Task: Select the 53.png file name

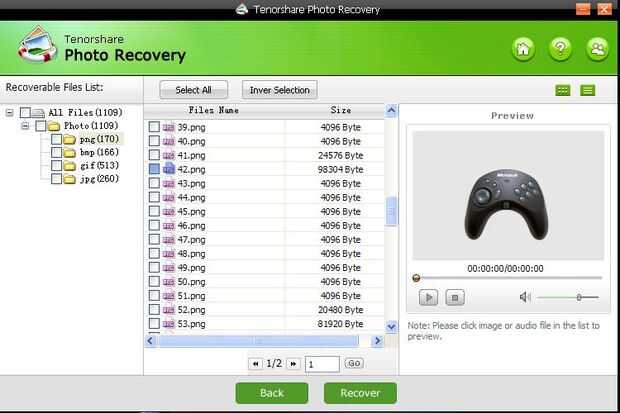Action: pos(191,324)
